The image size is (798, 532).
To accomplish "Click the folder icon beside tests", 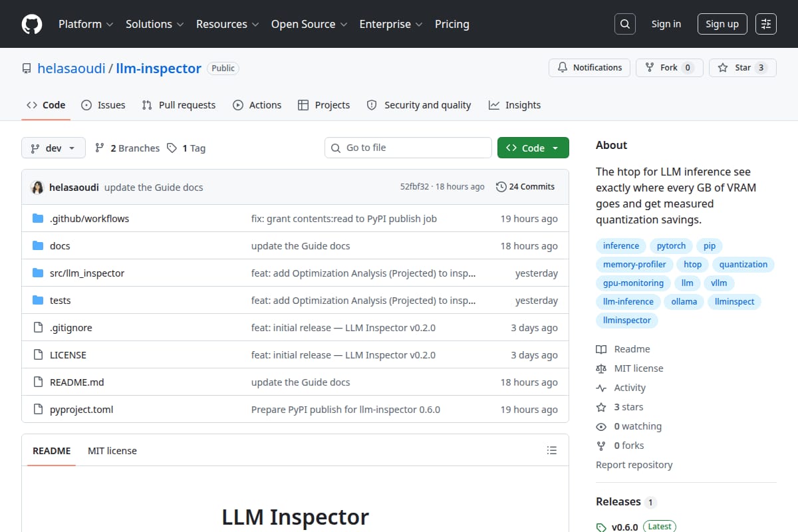I will point(38,301).
